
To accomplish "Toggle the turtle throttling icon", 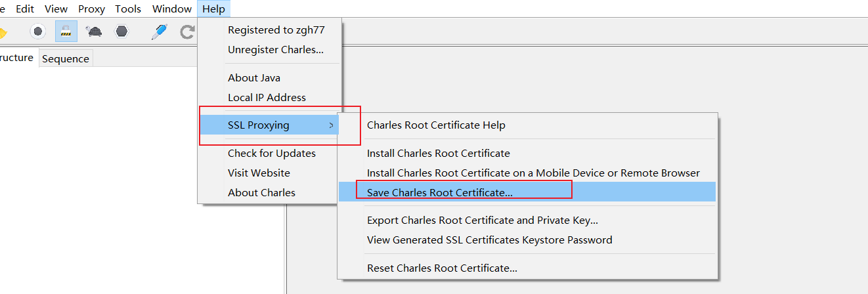I will coord(93,31).
